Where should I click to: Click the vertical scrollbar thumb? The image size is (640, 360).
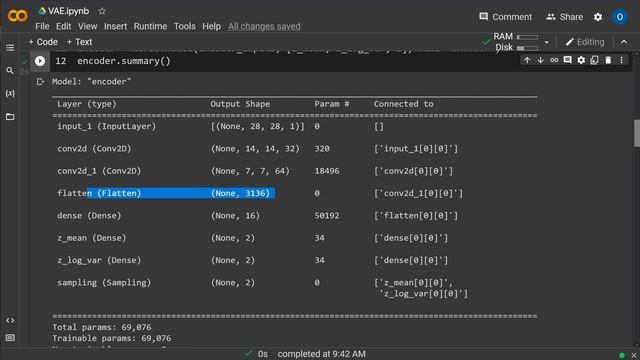(636, 133)
